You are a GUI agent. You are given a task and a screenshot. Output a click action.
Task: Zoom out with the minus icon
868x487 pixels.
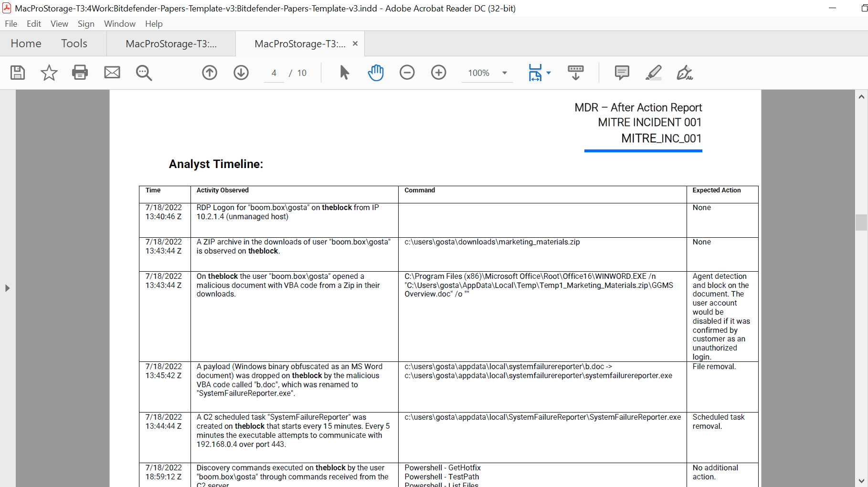pos(407,73)
